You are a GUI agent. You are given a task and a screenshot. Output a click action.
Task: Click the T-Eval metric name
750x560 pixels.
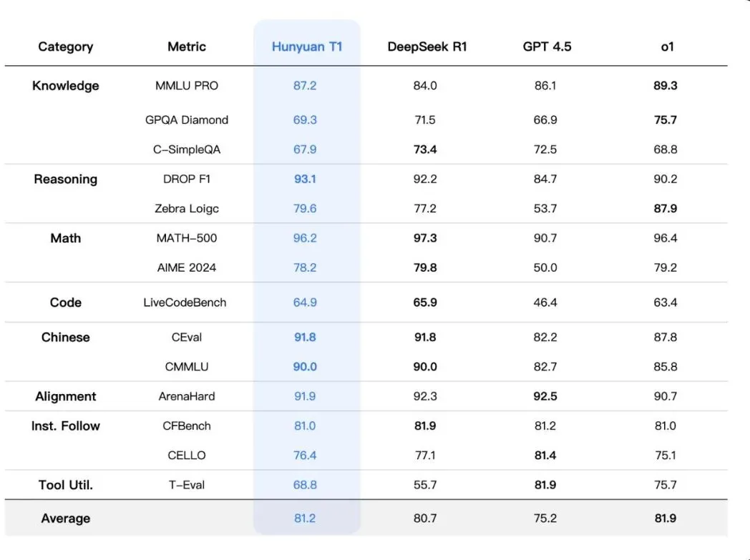187,485
